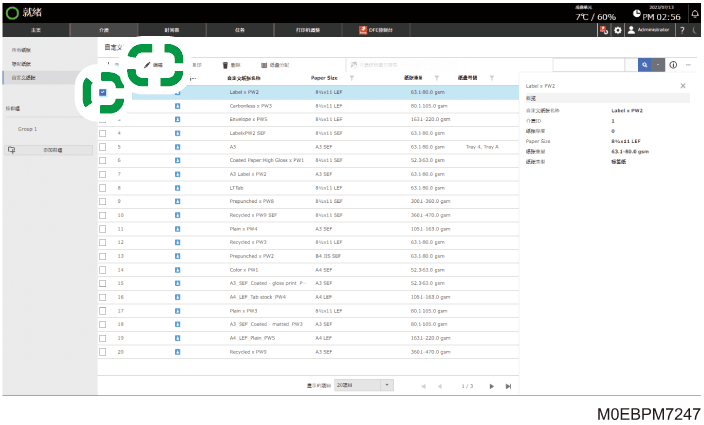Go to the next page arrow

492,386
